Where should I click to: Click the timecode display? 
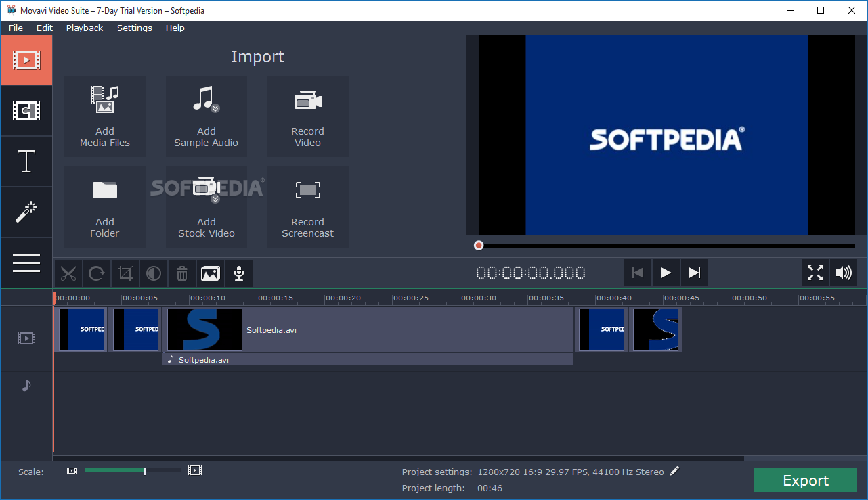click(531, 273)
